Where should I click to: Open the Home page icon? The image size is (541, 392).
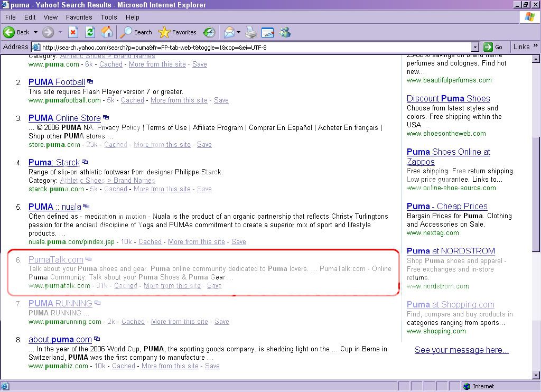pos(107,32)
